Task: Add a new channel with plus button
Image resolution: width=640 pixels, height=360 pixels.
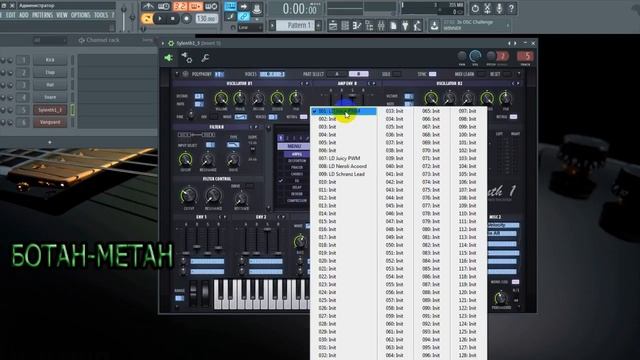Action: coord(50,142)
